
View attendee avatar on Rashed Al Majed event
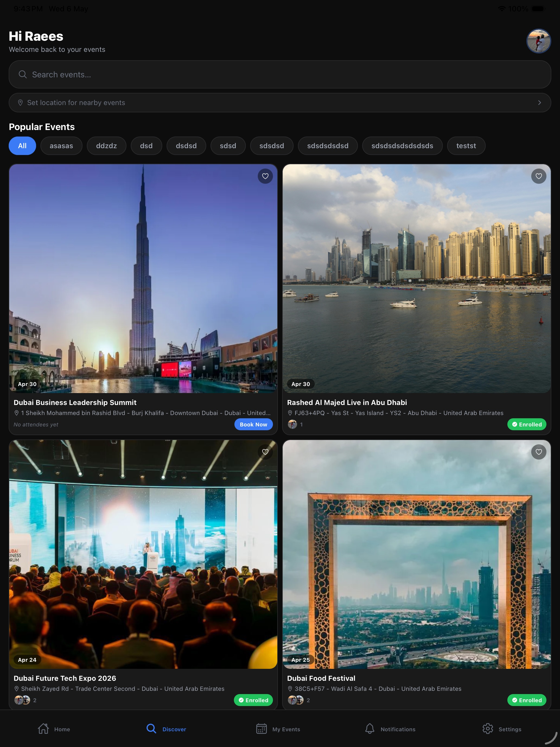[292, 425]
